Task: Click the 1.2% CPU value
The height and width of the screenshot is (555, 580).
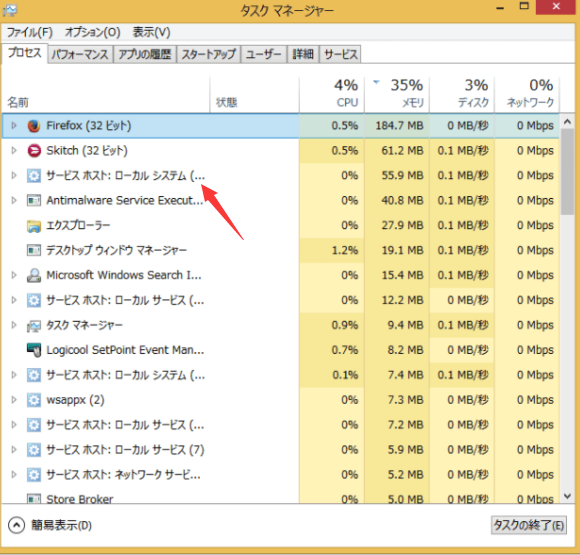Action: pyautogui.click(x=345, y=250)
